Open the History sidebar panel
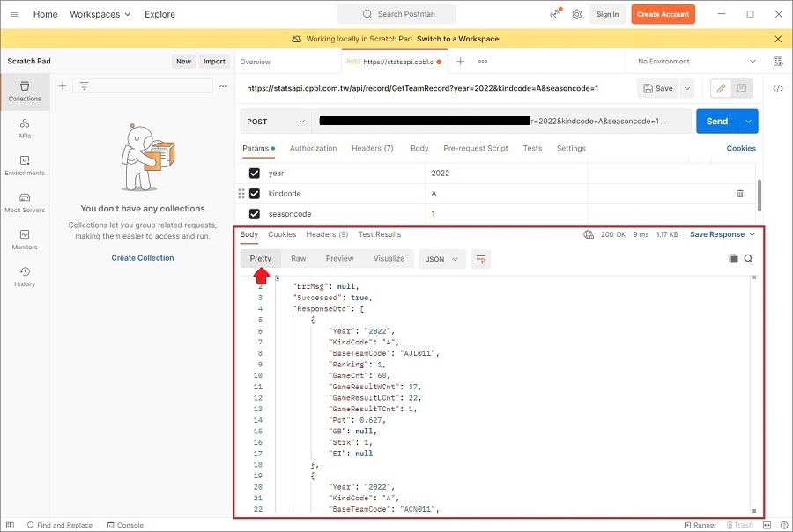Screen dimensions: 793x532 [25, 277]
